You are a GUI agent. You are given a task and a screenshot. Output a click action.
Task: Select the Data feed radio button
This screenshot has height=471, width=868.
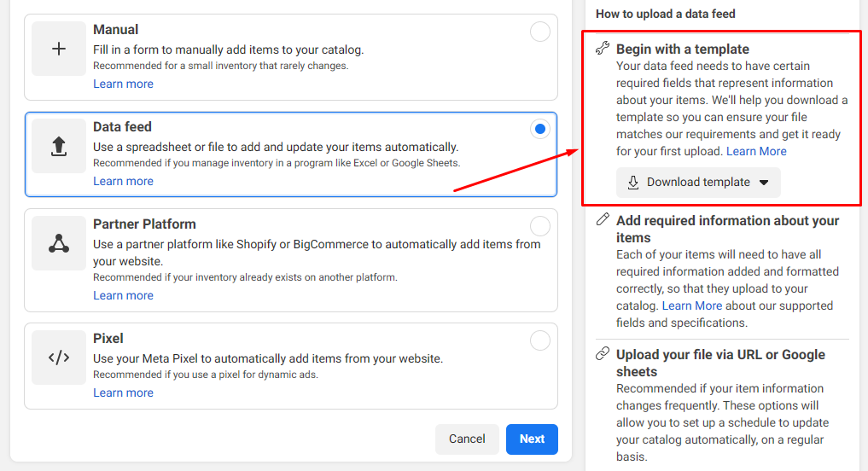pos(540,130)
